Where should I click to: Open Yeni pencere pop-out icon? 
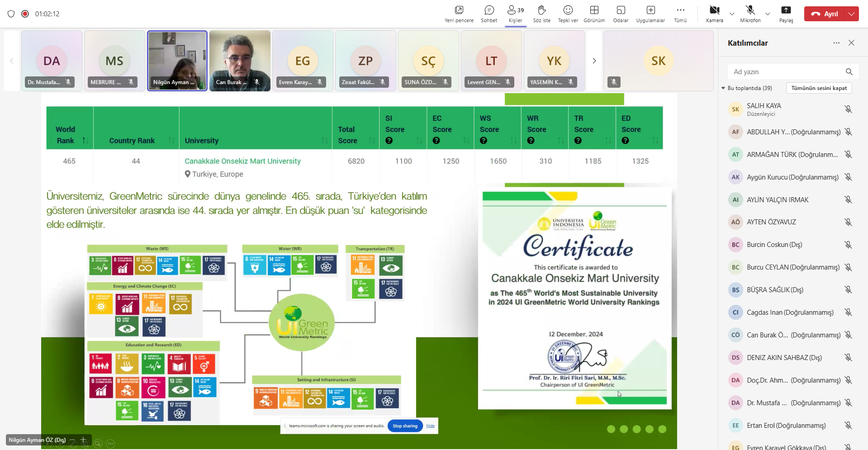coord(459,14)
